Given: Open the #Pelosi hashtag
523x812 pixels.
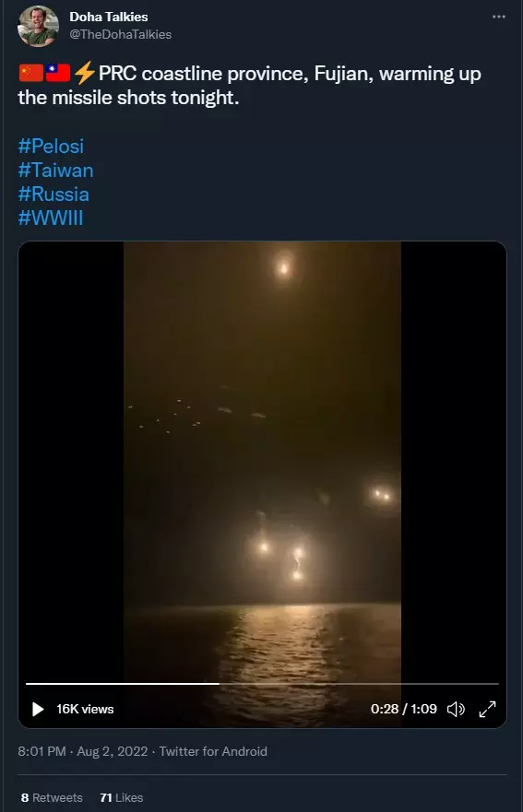Looking at the screenshot, I should coord(51,146).
